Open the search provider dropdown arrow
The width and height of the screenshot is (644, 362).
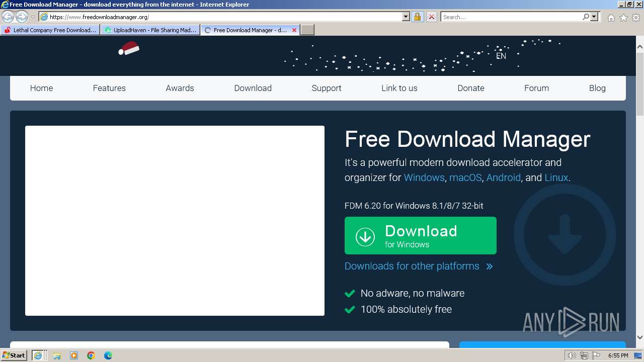(594, 17)
